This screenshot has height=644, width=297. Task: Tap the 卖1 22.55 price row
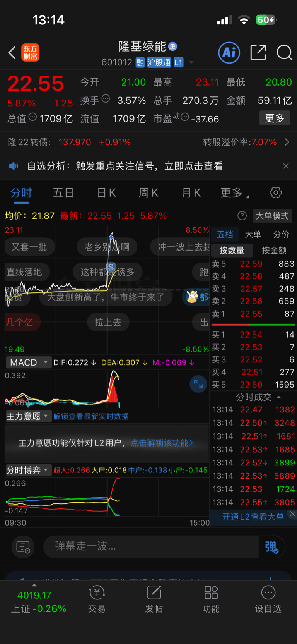click(x=253, y=314)
